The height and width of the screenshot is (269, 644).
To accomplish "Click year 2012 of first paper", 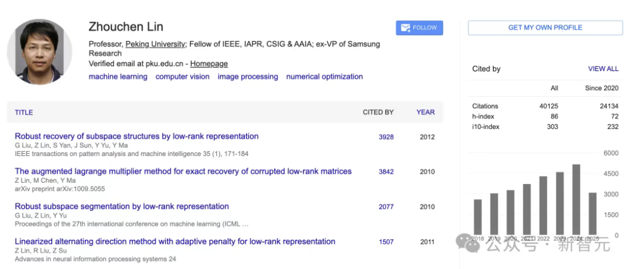I will pos(427,137).
